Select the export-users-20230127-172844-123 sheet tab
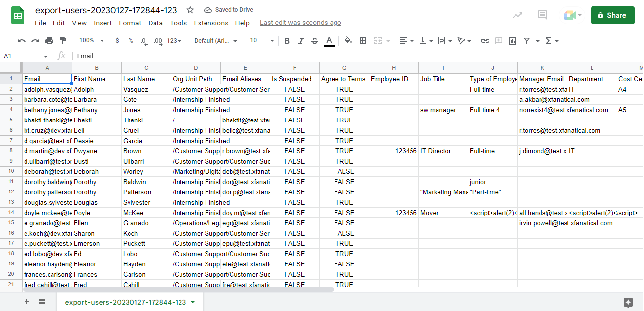 tap(130, 302)
